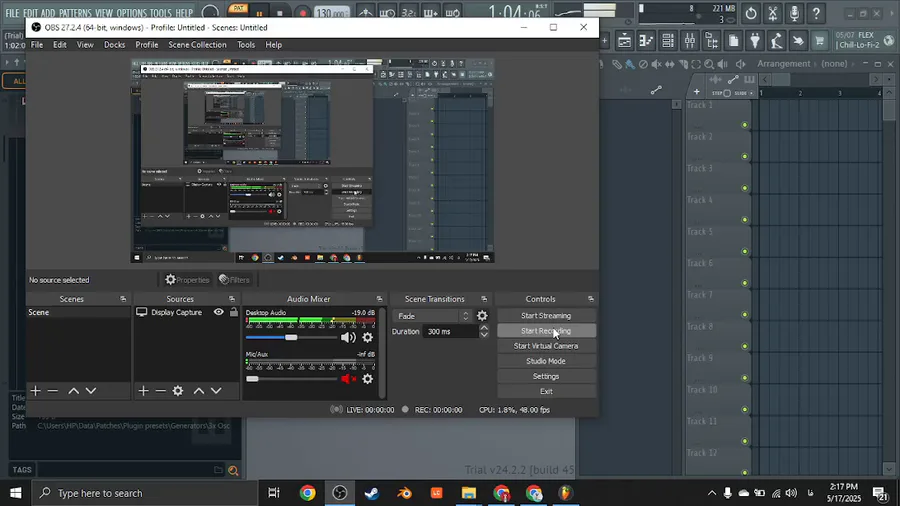
Task: Click the FL Studio stop button
Action: 280,13
